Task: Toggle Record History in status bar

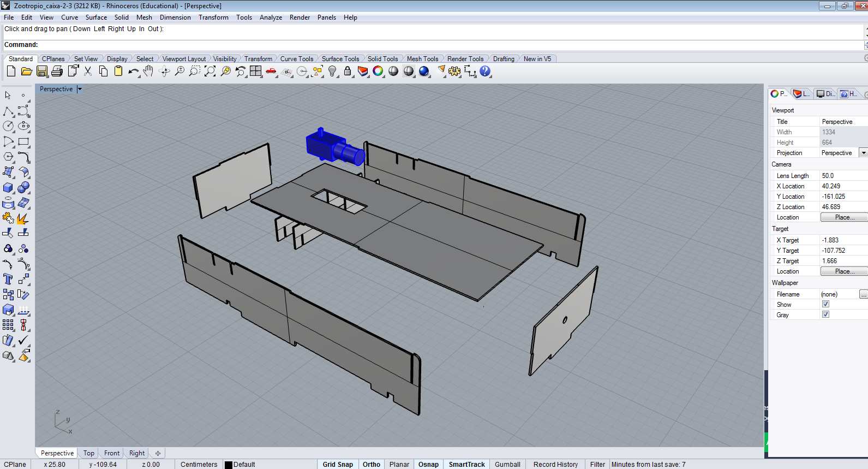Action: point(555,464)
